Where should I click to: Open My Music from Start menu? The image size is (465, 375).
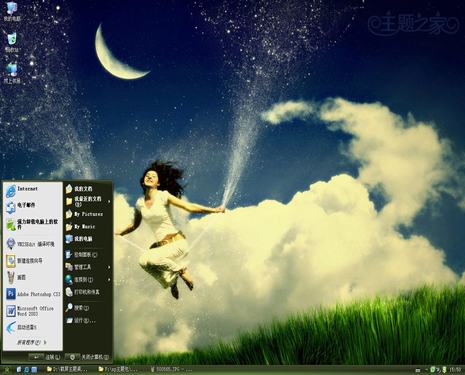[x=88, y=227]
